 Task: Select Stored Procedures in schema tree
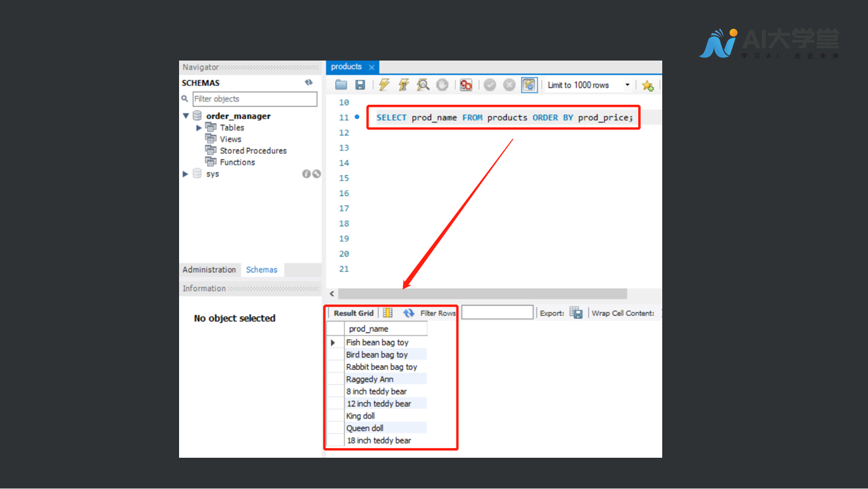tap(253, 150)
